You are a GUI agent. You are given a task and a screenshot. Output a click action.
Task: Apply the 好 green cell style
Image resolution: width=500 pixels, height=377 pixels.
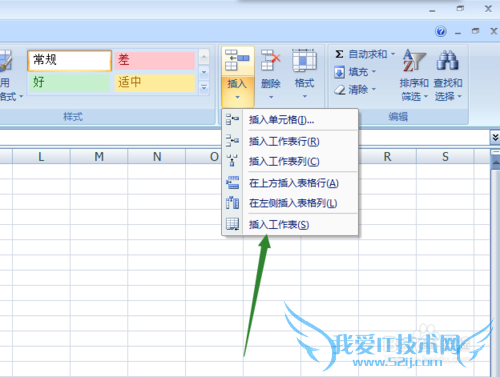[70, 82]
